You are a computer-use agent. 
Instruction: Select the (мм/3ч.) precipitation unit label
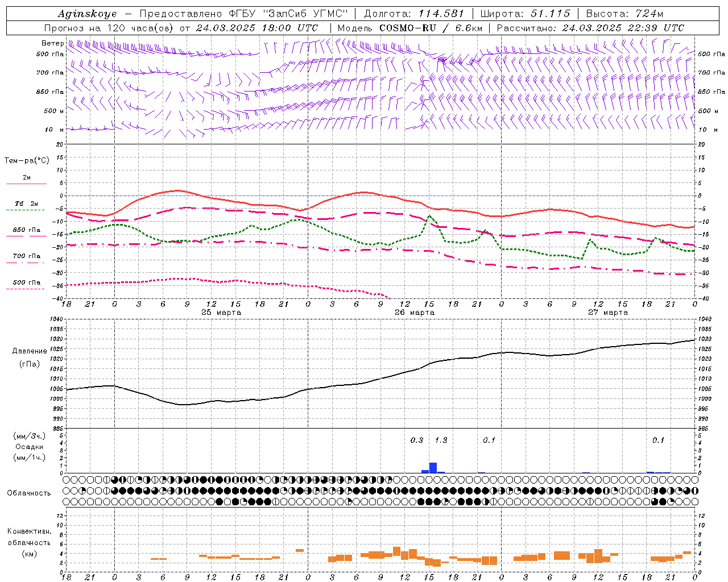click(x=30, y=436)
